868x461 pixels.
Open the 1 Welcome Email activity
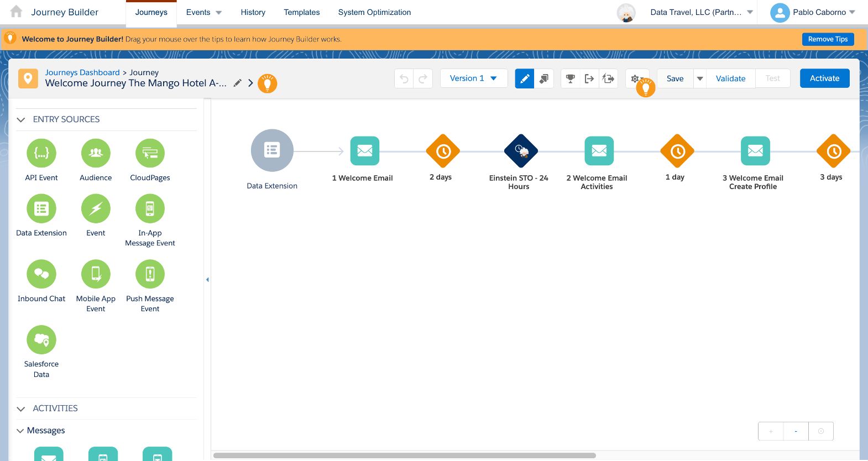pyautogui.click(x=365, y=150)
